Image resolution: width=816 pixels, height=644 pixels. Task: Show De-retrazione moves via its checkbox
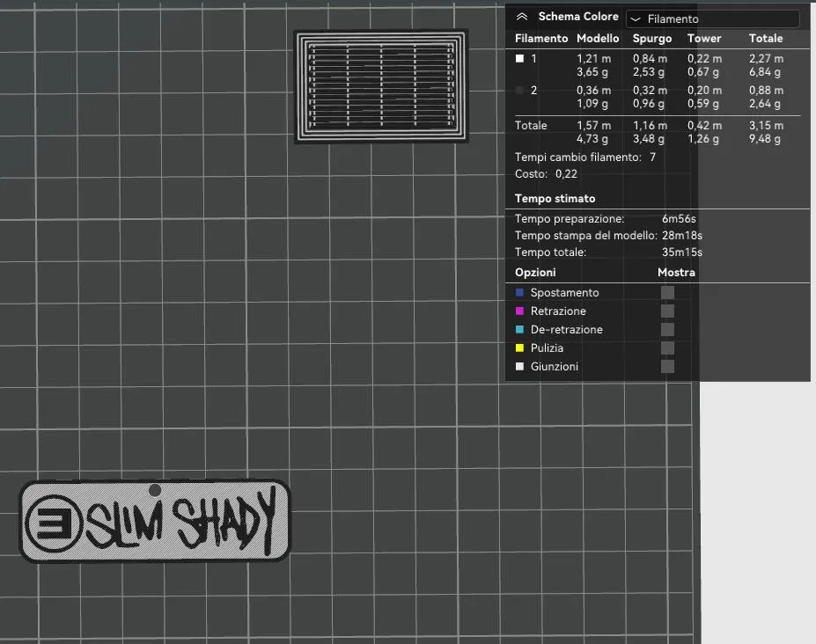(x=668, y=329)
